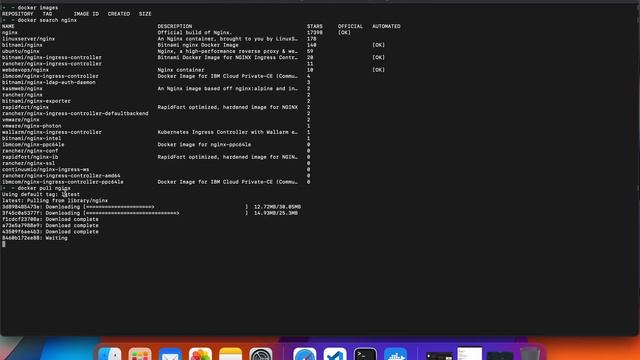Click the 'docker images' command line

(38, 8)
